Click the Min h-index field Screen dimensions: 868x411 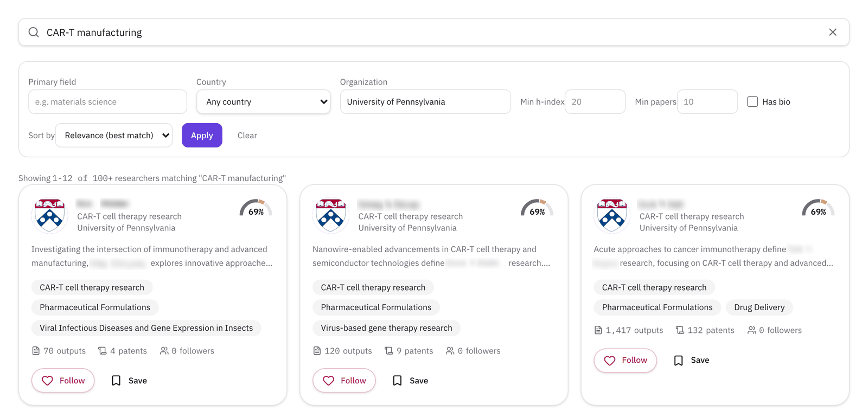595,102
